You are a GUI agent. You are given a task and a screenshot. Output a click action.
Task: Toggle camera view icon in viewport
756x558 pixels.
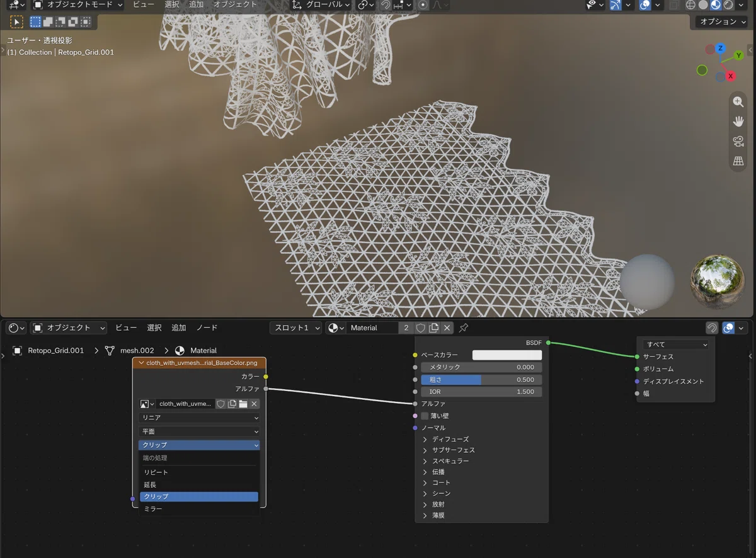coord(738,142)
